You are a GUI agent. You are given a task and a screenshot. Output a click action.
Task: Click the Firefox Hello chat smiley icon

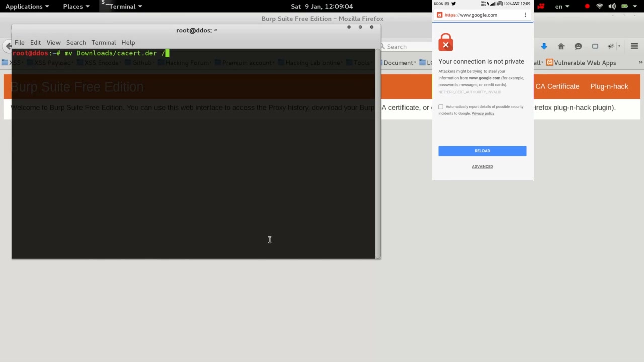(578, 46)
